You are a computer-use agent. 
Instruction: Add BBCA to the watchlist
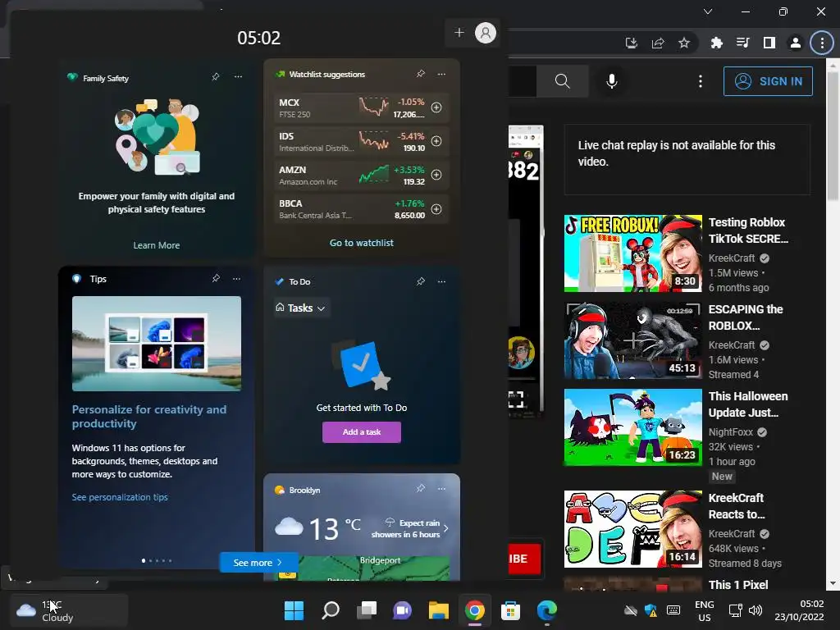pos(436,209)
